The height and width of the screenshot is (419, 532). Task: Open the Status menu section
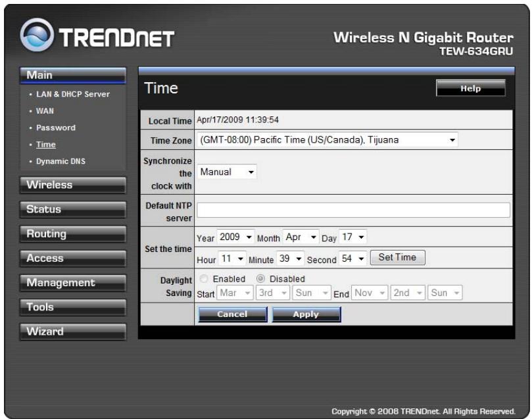tap(73, 209)
